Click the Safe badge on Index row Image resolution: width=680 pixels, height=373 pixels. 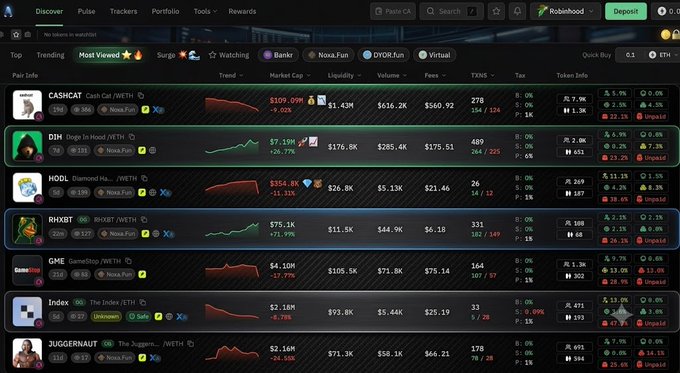point(139,316)
